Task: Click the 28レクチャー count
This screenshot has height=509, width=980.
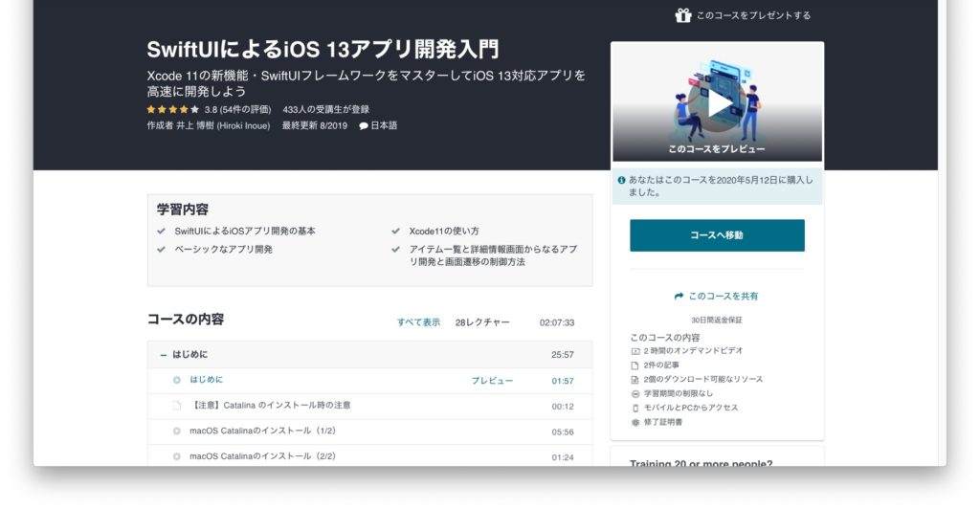Action: 482,322
